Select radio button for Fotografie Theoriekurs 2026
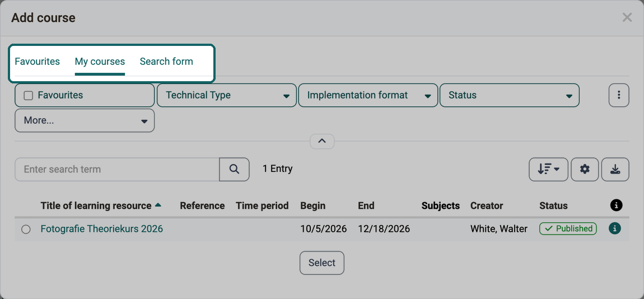This screenshot has width=644, height=299. (26, 230)
